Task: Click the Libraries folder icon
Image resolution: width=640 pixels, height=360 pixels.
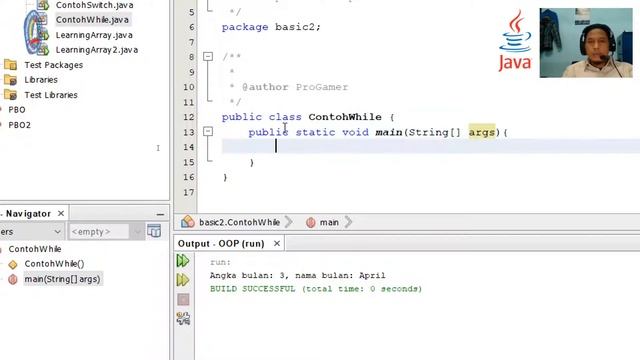Action: coord(10,80)
